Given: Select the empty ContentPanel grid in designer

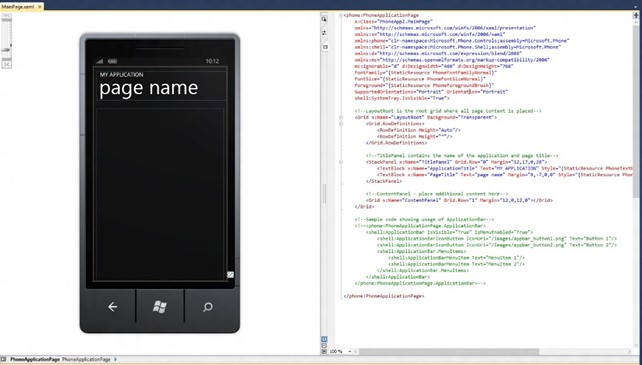Looking at the screenshot, I should (160, 195).
